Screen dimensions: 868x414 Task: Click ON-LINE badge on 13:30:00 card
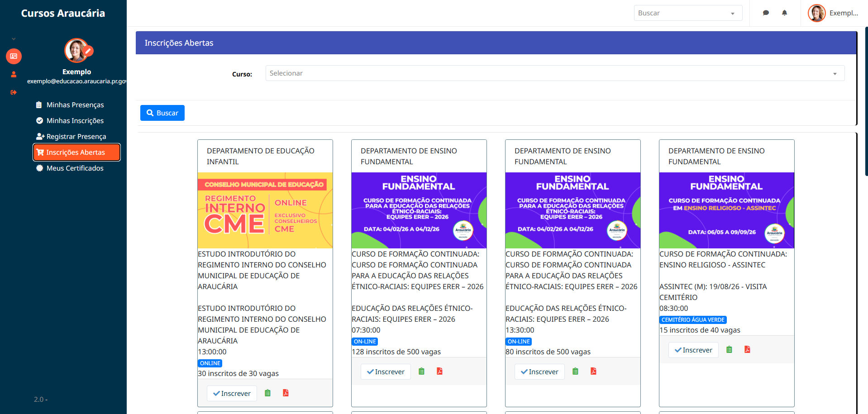(x=519, y=342)
